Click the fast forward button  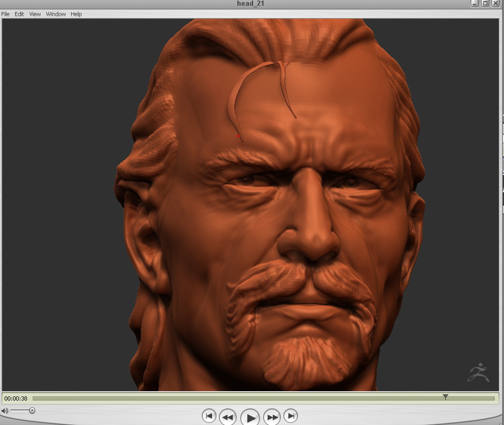click(x=272, y=416)
